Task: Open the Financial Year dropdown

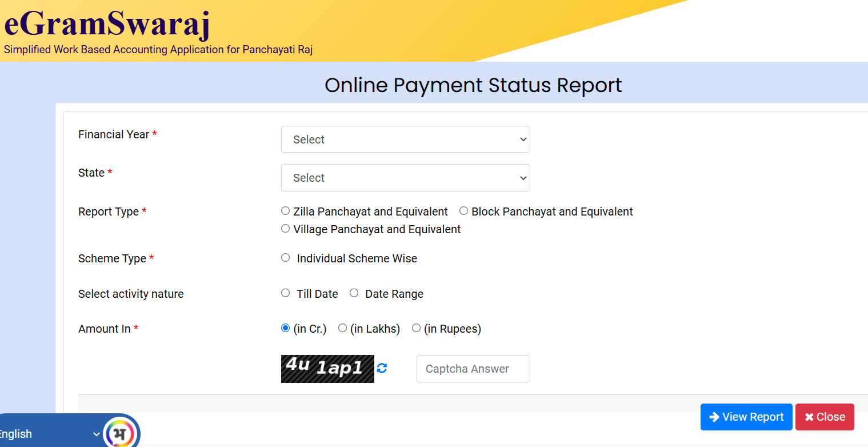Action: pos(405,139)
